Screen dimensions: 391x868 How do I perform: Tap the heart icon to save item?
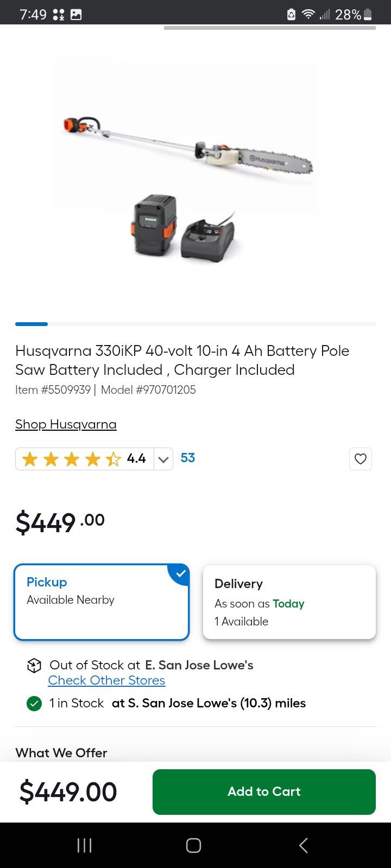pos(361,459)
